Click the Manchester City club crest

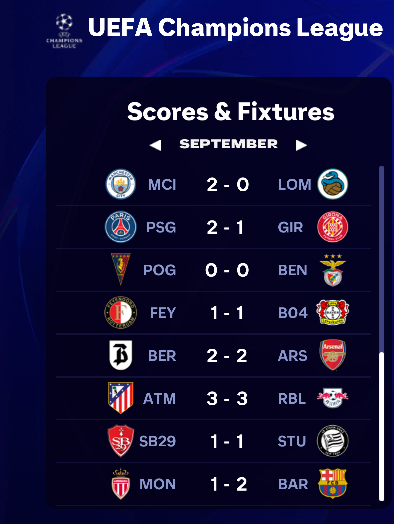point(121,184)
